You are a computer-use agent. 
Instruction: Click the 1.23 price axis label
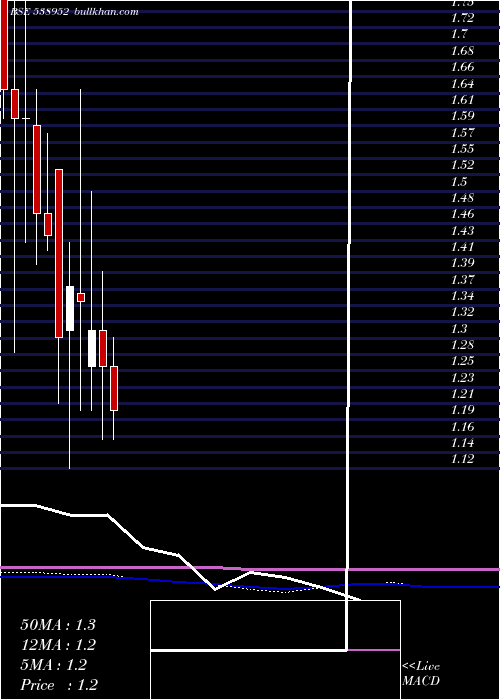click(462, 378)
